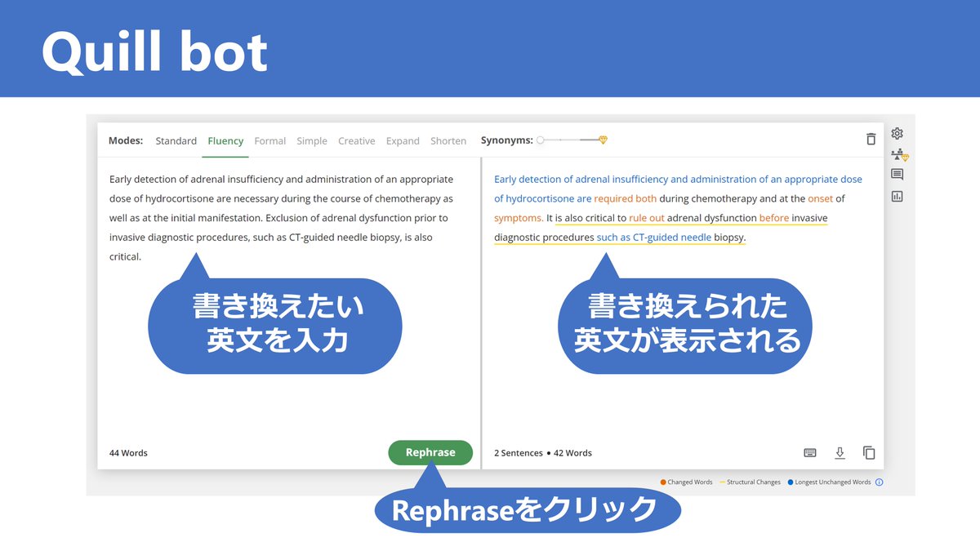Choose the Shorten mode

[x=448, y=140]
